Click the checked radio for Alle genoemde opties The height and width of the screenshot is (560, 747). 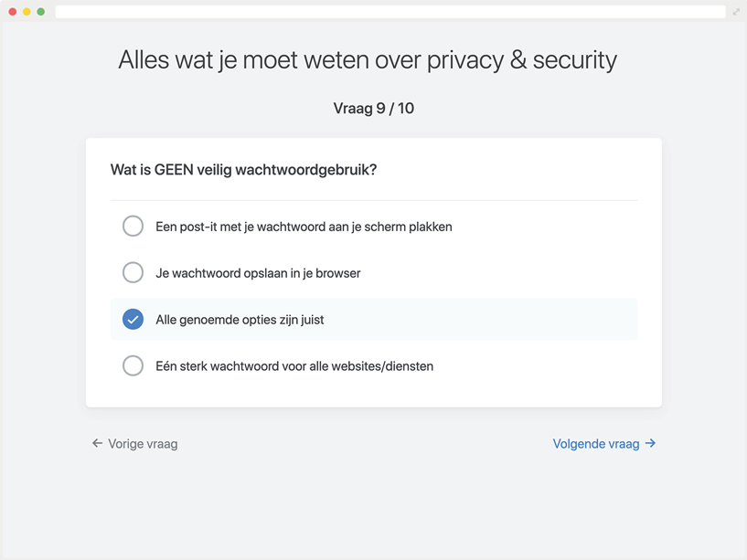pos(133,319)
